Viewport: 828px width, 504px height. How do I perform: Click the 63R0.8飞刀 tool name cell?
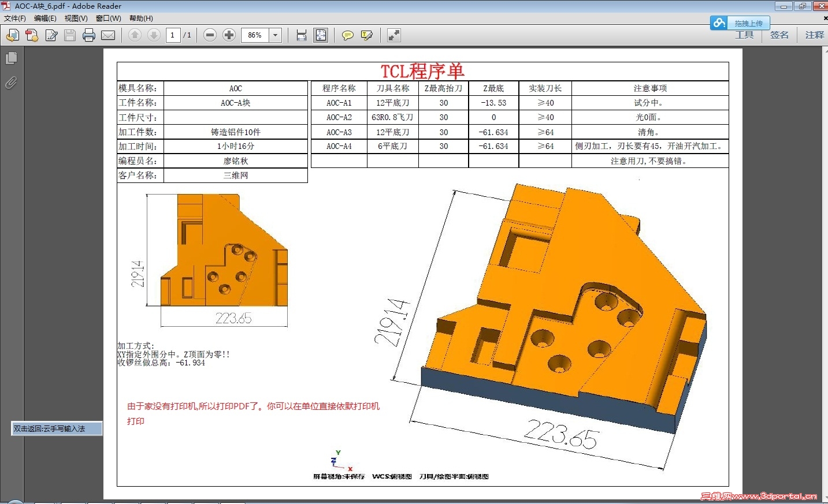tap(393, 117)
